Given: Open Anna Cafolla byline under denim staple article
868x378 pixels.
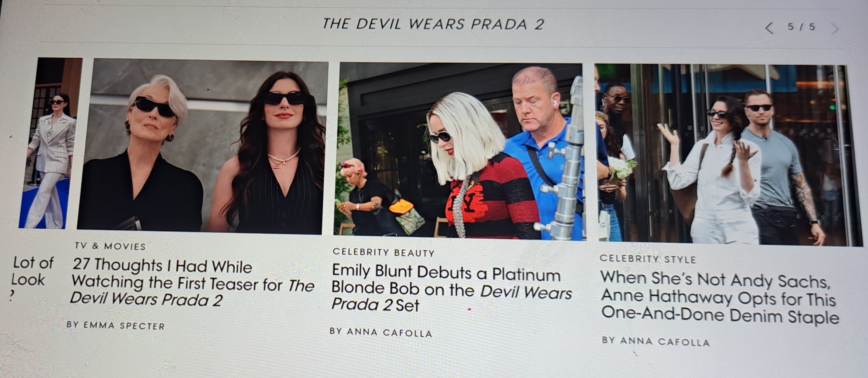Looking at the screenshot, I should 656,341.
